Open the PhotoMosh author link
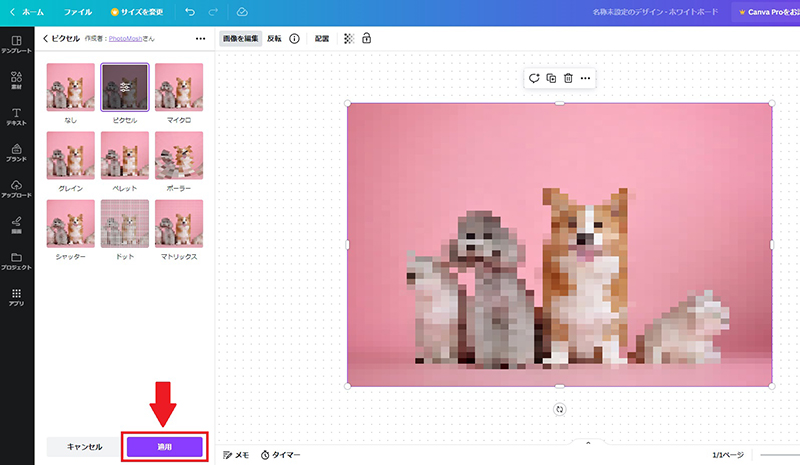 [x=125, y=39]
